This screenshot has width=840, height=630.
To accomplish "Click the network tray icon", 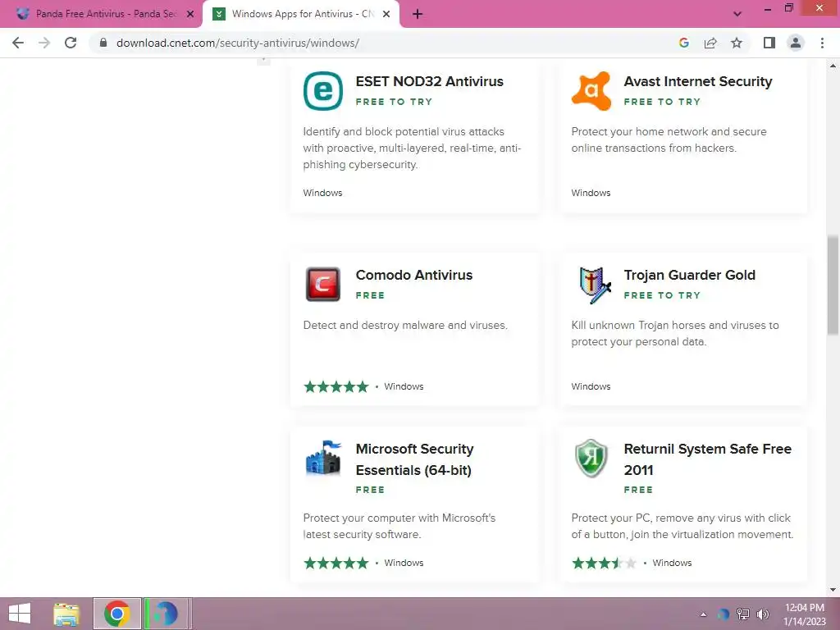I will (743, 614).
